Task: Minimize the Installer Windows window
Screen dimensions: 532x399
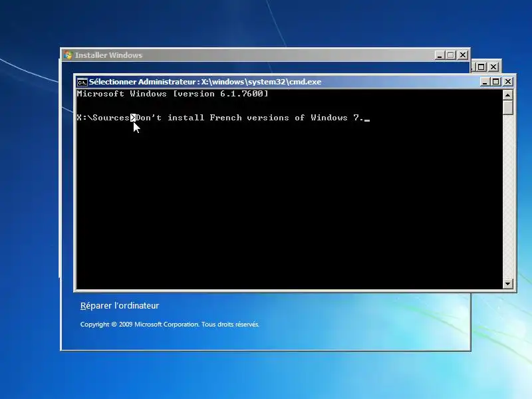Action: (x=440, y=55)
